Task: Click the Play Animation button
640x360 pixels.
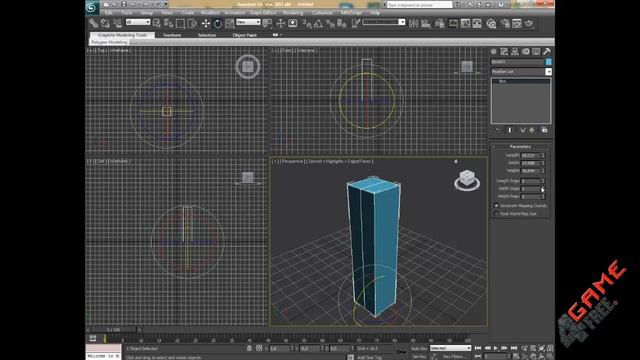Action: point(496,348)
